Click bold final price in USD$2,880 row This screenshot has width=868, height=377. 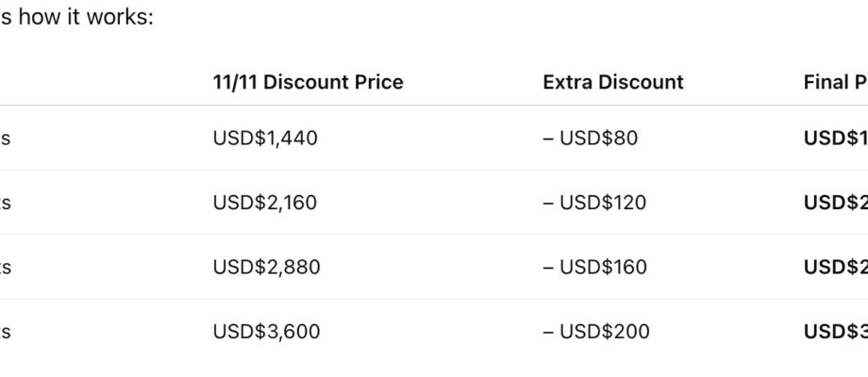click(834, 267)
